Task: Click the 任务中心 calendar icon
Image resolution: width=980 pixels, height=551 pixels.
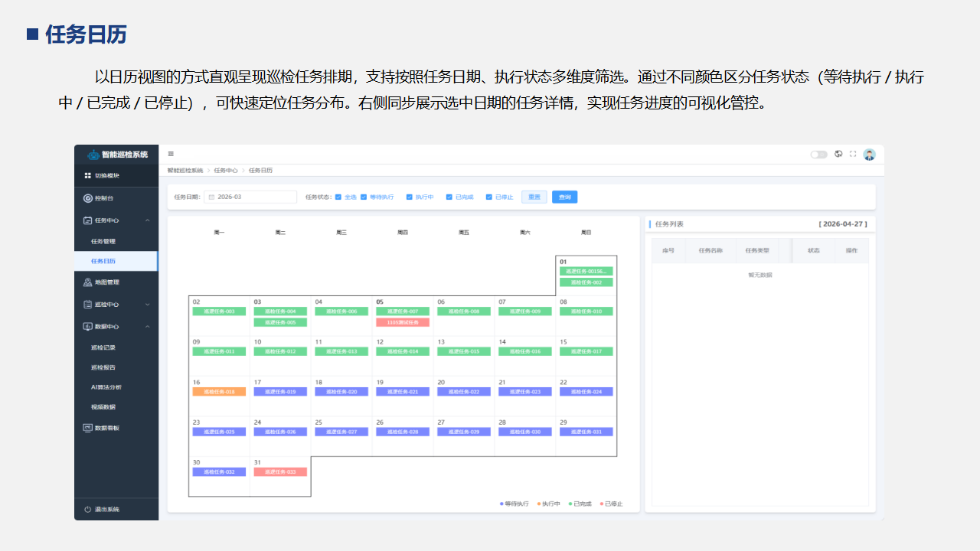Action: [x=88, y=220]
